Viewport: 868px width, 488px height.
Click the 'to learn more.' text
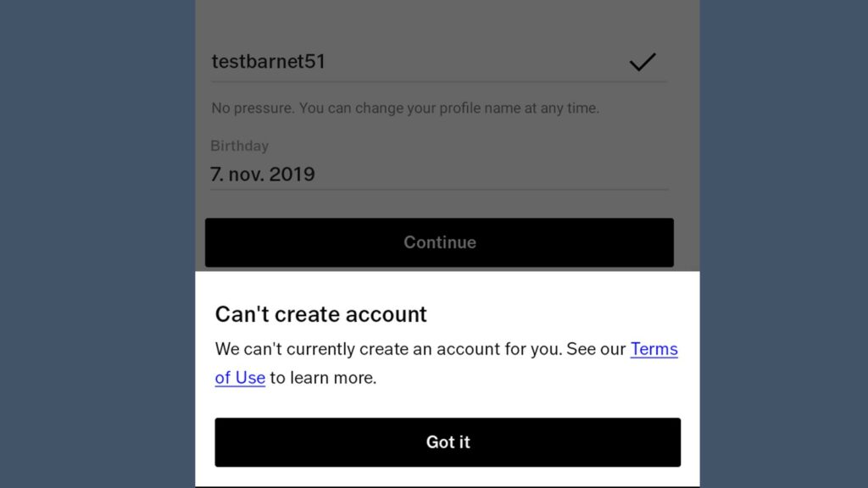[x=323, y=377]
